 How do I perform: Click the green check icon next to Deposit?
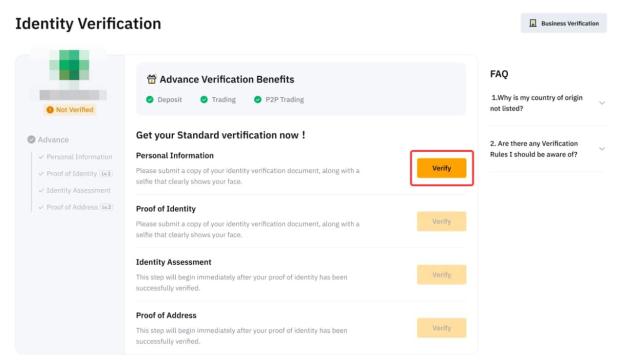[149, 100]
